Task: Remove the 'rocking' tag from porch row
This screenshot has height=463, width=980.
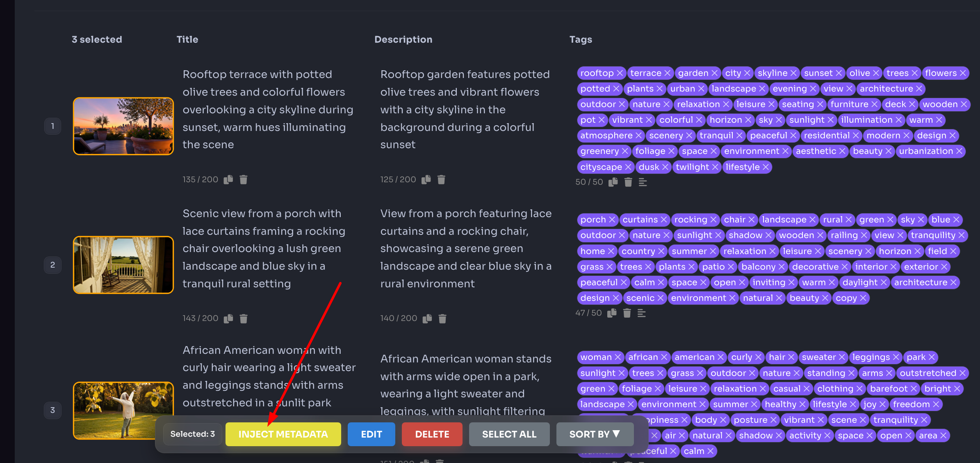Action: tap(713, 219)
